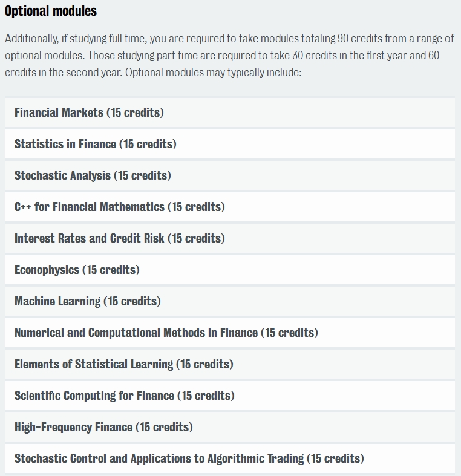The width and height of the screenshot is (461, 476).
Task: Expand the Financial Markets module row
Action: [x=229, y=112]
